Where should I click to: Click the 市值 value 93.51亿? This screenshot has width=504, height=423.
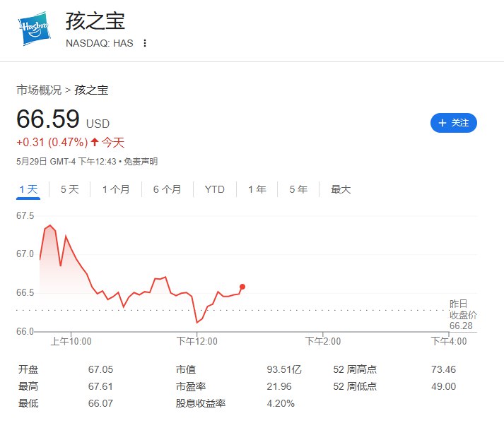(x=284, y=369)
